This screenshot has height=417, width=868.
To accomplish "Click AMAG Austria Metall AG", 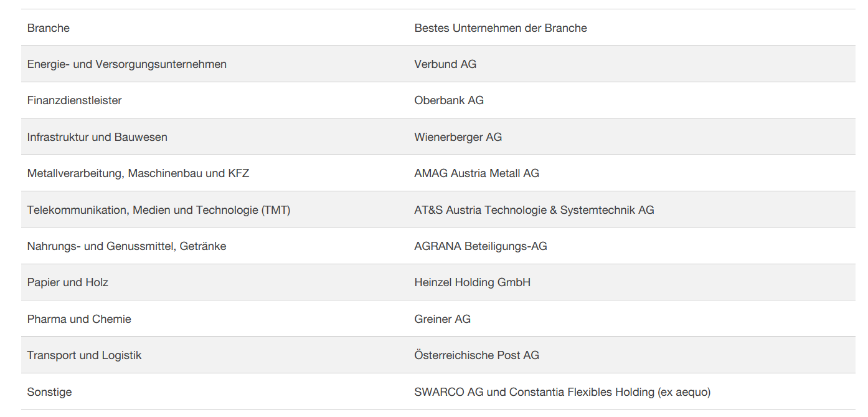I will (x=477, y=173).
